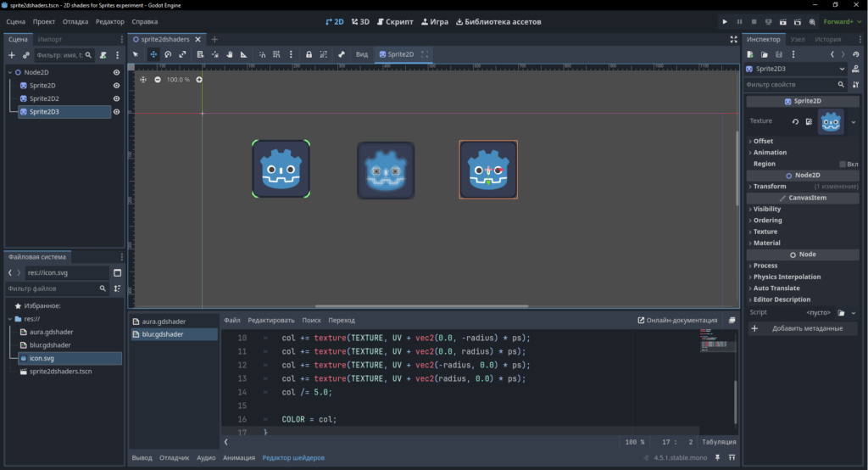Collapse the Node2D tree root

point(10,73)
